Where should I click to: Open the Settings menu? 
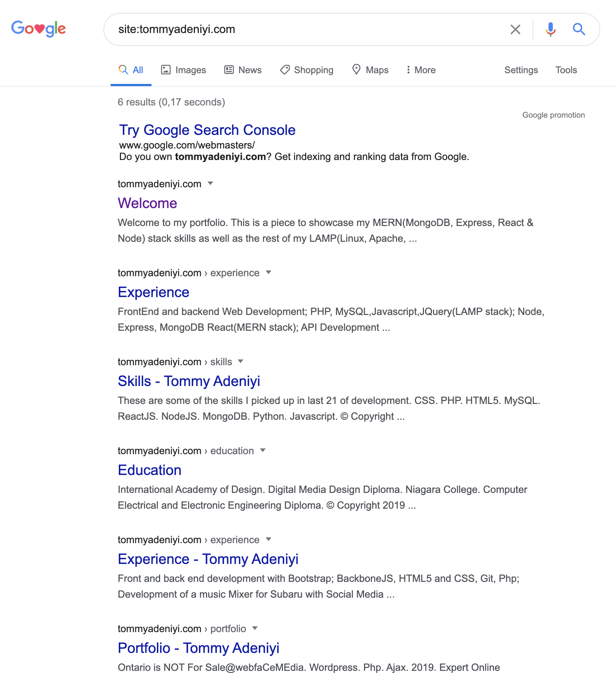click(521, 70)
